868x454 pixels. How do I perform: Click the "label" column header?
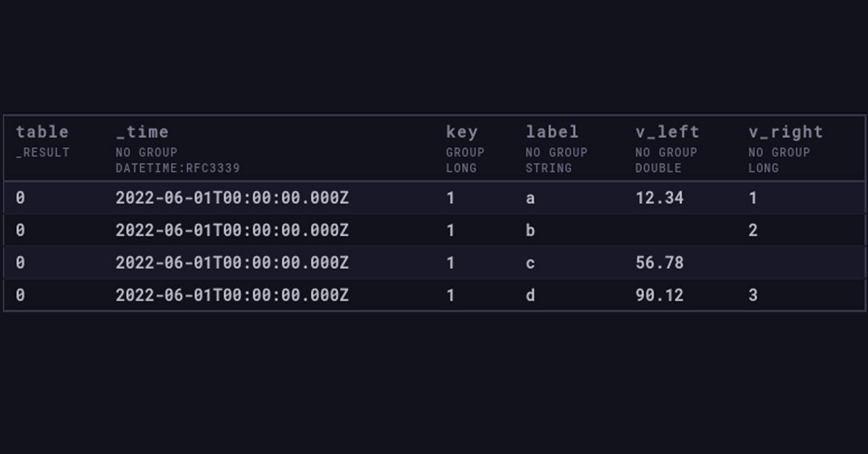(553, 132)
